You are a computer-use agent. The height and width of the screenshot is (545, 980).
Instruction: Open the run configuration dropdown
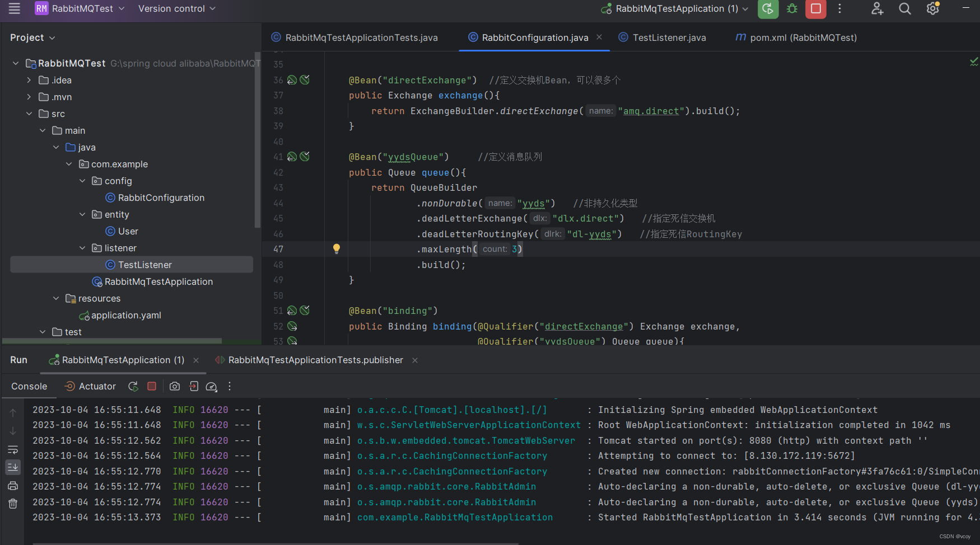click(674, 8)
